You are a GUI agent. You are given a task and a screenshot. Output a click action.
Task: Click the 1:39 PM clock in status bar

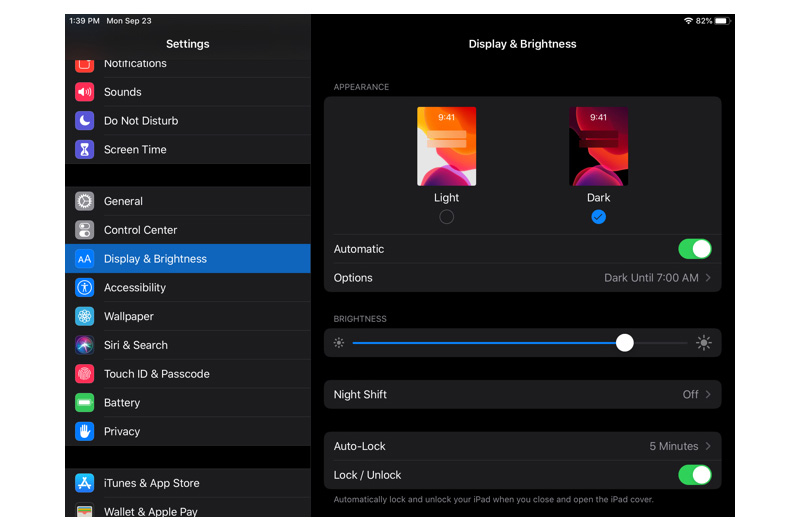(85, 21)
